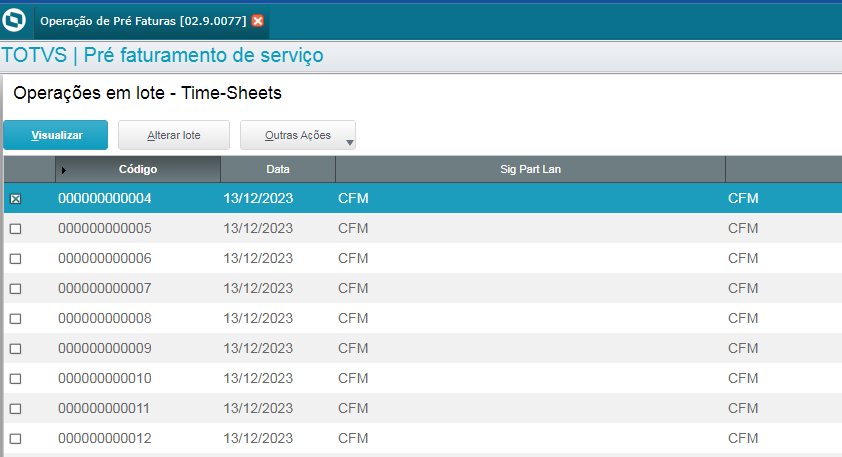Click the TOTVS logo icon

(x=13, y=20)
